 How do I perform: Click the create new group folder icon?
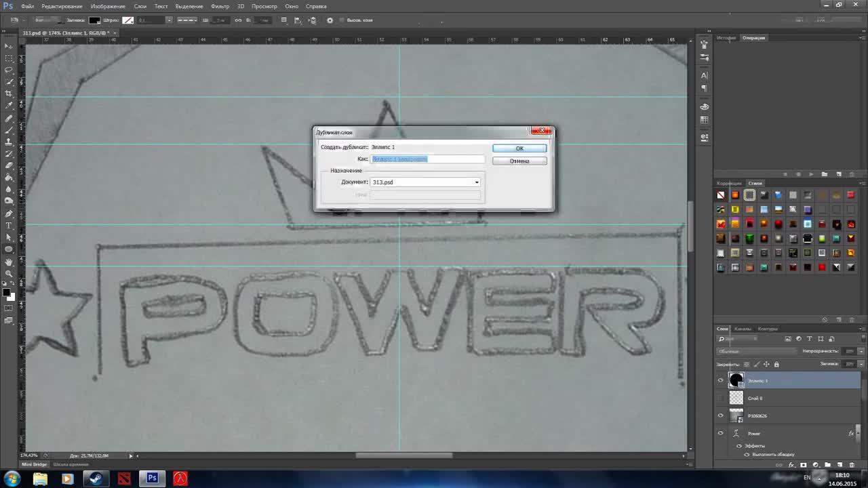coord(827,465)
